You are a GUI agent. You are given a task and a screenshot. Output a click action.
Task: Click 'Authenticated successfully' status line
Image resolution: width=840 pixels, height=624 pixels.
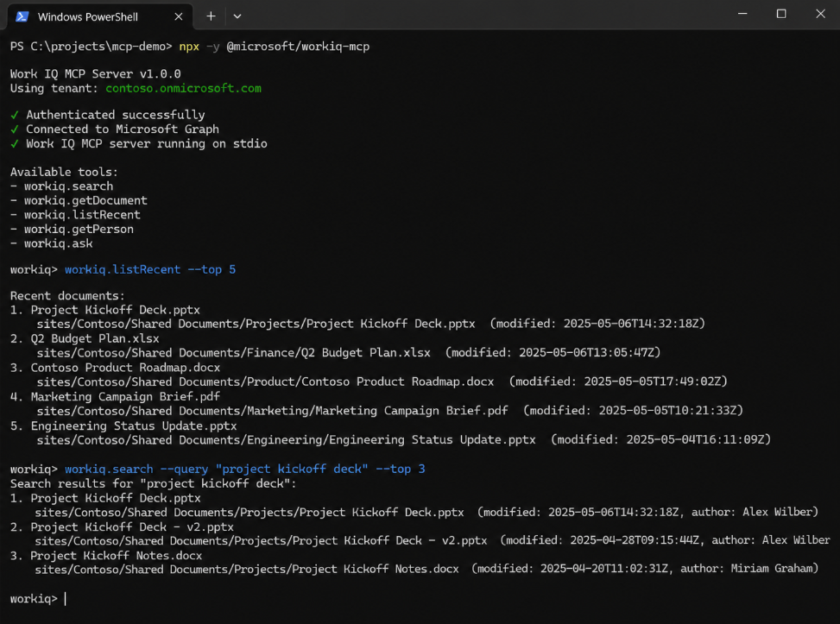(108, 115)
